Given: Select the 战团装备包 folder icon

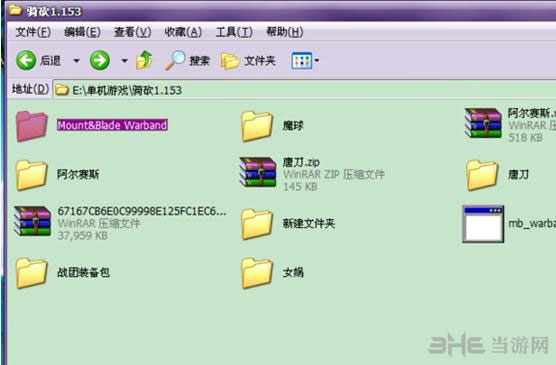Looking at the screenshot, I should tap(32, 273).
